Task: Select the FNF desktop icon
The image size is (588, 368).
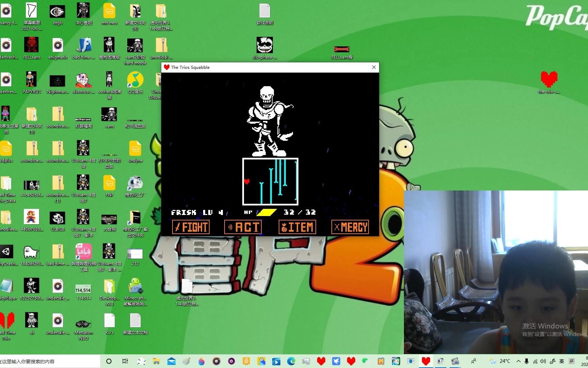Action: point(109,186)
